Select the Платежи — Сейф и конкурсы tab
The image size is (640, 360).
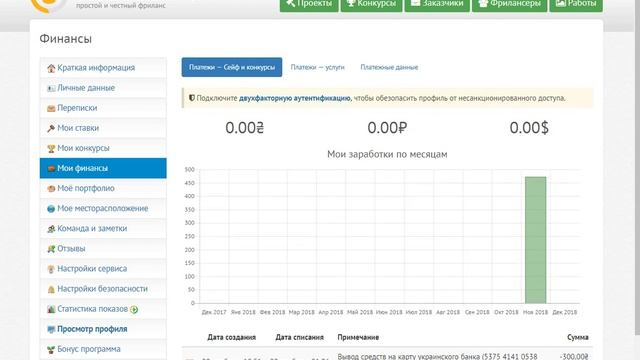(x=232, y=67)
